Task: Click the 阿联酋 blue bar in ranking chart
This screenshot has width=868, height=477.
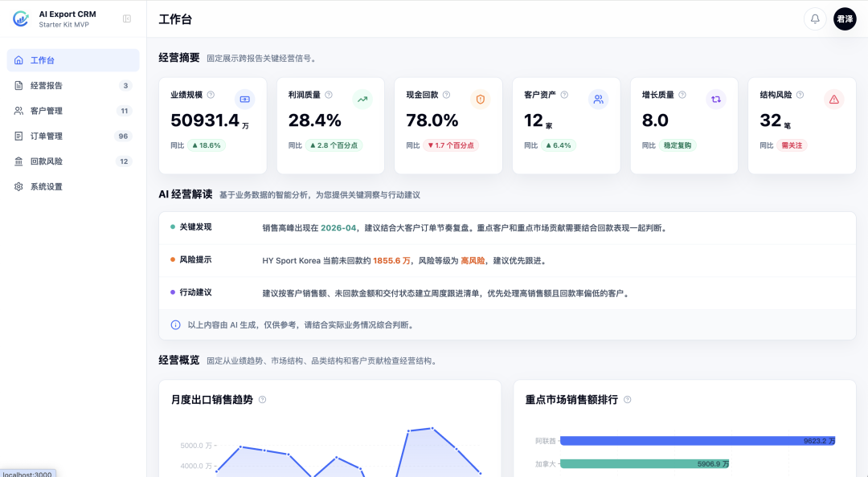Action: [x=698, y=441]
